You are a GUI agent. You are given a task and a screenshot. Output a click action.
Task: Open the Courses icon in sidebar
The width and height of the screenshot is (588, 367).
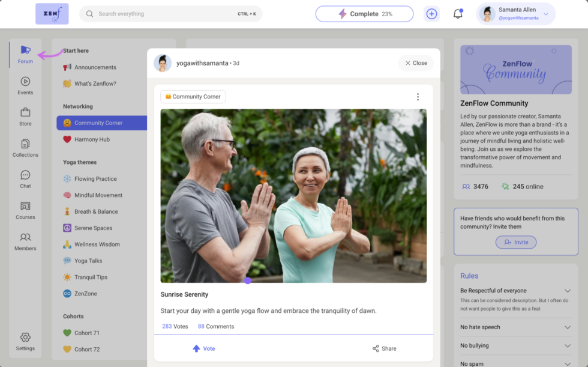25,207
